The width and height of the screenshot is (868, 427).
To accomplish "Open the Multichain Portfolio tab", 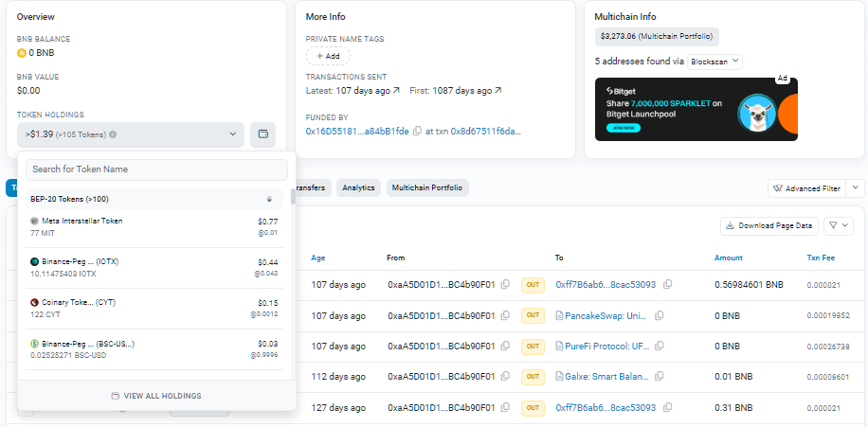I will click(427, 187).
